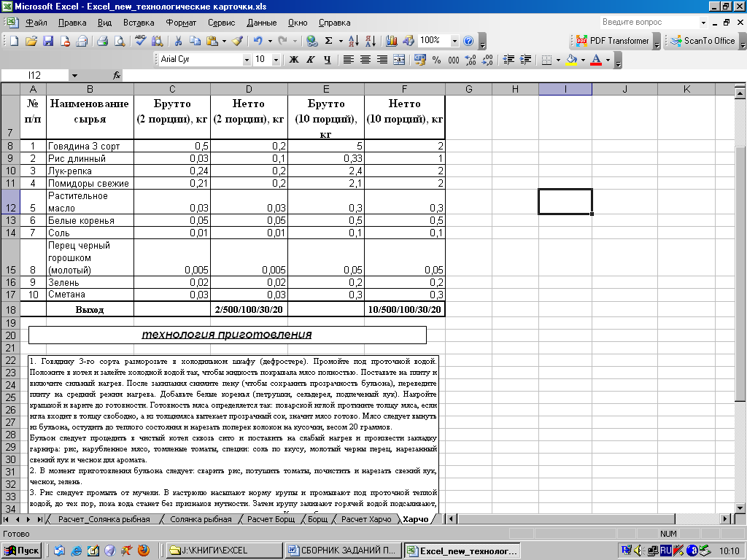Apply currency format icon
747x560 pixels.
coord(419,60)
